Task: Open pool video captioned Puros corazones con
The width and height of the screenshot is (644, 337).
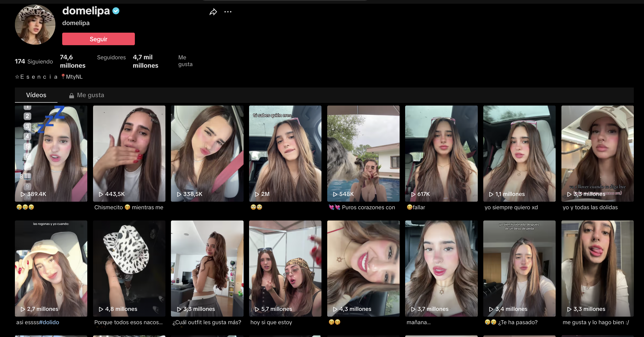Action: point(363,154)
